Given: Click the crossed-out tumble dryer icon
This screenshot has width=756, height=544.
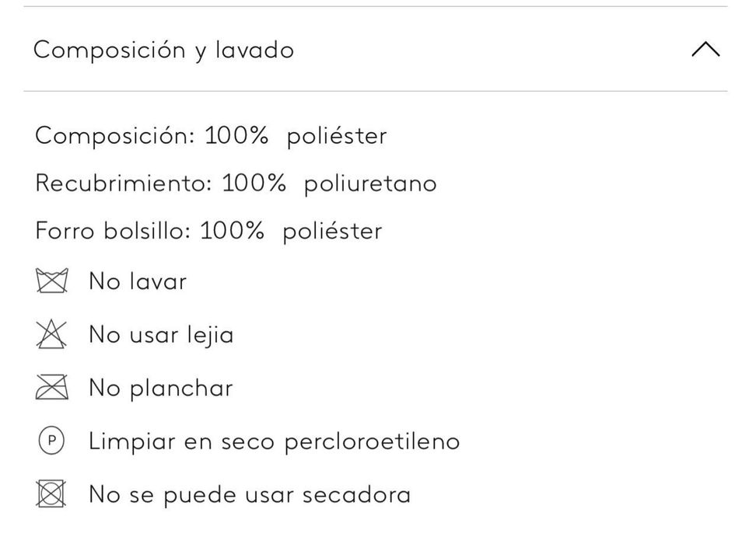Looking at the screenshot, I should [52, 494].
